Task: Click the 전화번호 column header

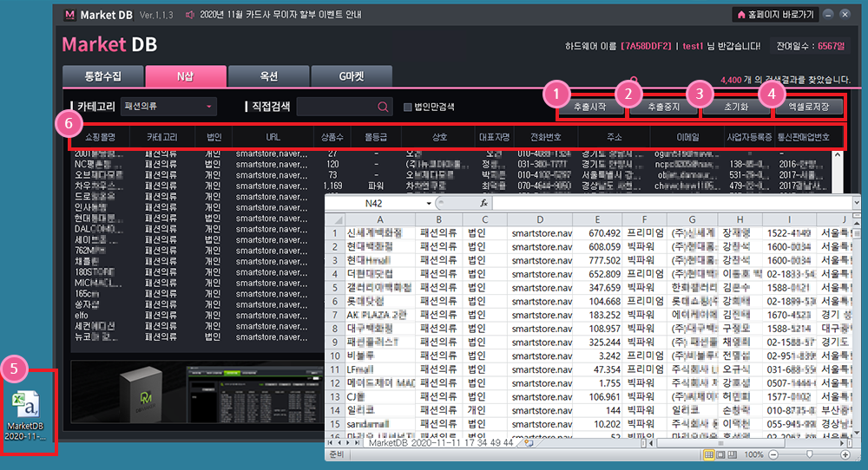Action: pyautogui.click(x=546, y=137)
